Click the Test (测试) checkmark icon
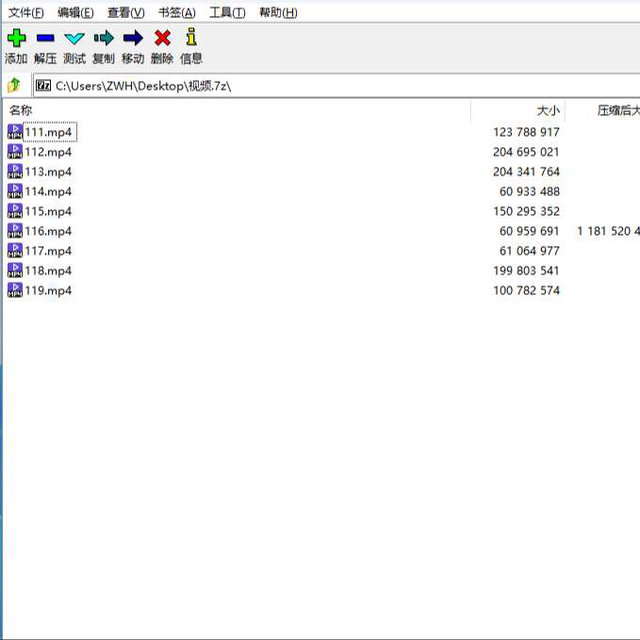 click(75, 38)
